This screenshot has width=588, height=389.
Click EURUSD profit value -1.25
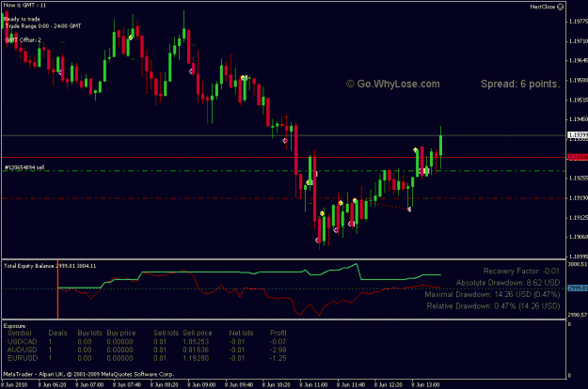tap(278, 358)
